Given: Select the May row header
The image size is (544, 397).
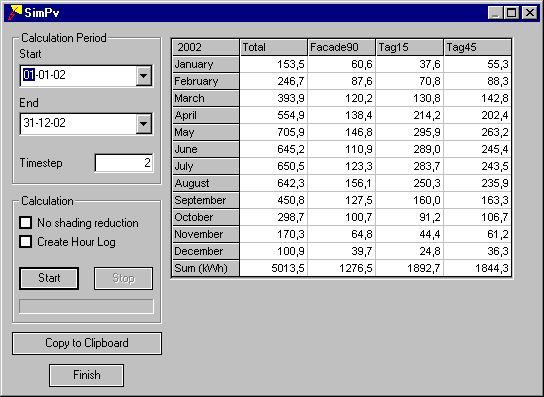Looking at the screenshot, I should [x=206, y=132].
